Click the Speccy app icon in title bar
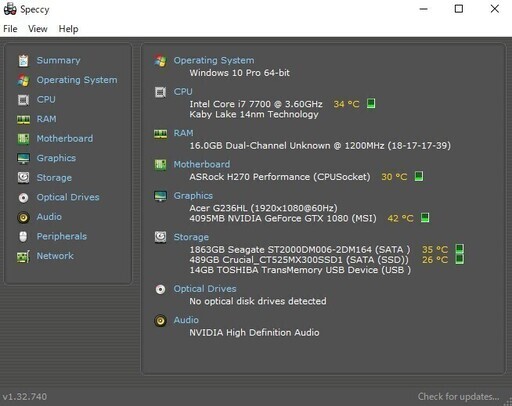This screenshot has height=406, width=512. point(10,9)
